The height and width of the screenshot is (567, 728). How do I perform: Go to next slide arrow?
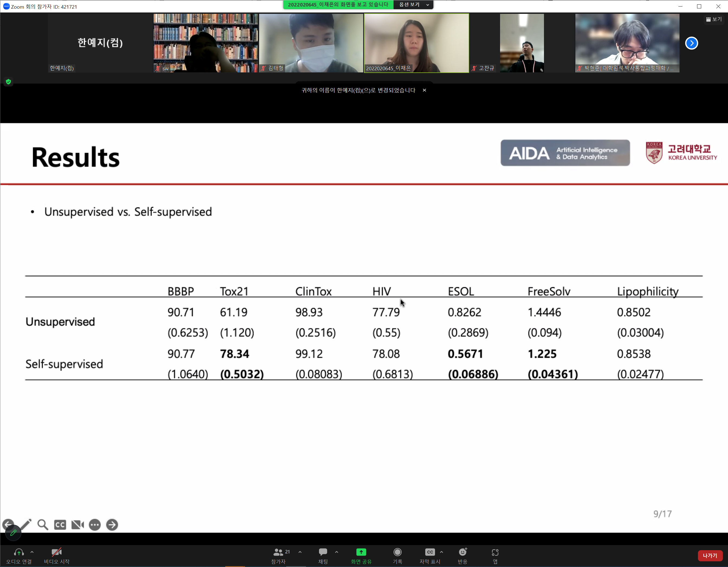tap(112, 525)
